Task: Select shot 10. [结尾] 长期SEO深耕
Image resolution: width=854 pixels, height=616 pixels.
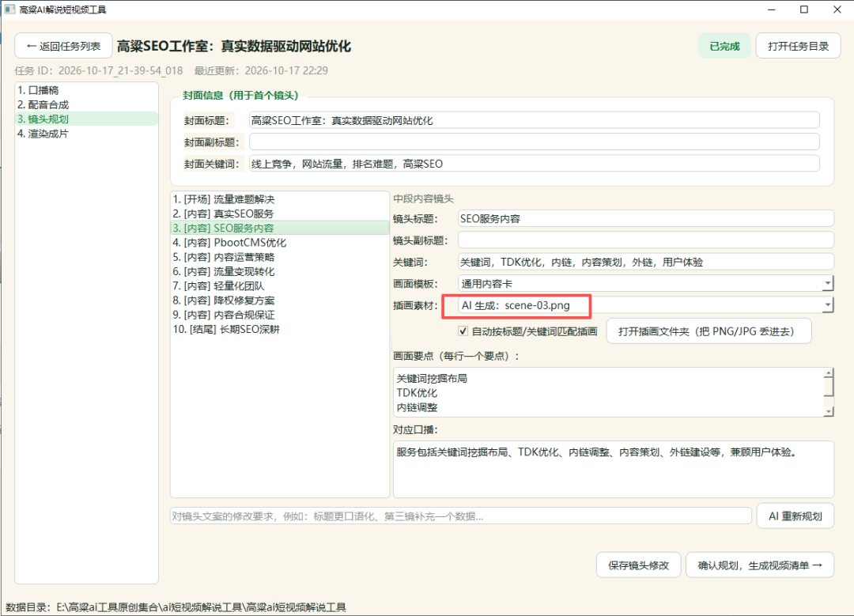Action: tap(280, 329)
